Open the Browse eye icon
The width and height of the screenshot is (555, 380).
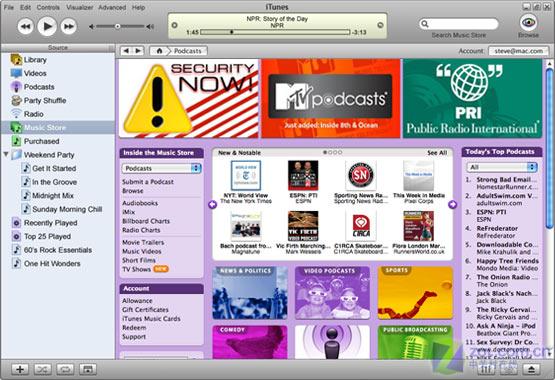click(x=528, y=23)
